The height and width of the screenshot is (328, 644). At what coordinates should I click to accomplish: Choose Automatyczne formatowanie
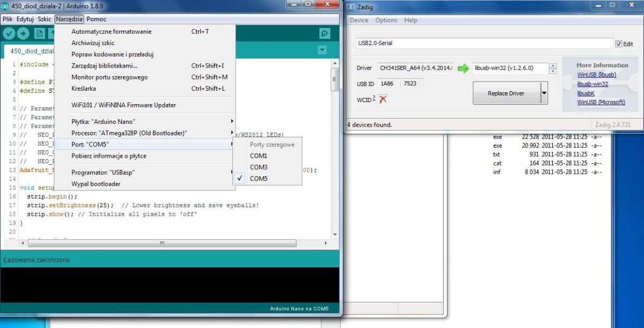145,32
